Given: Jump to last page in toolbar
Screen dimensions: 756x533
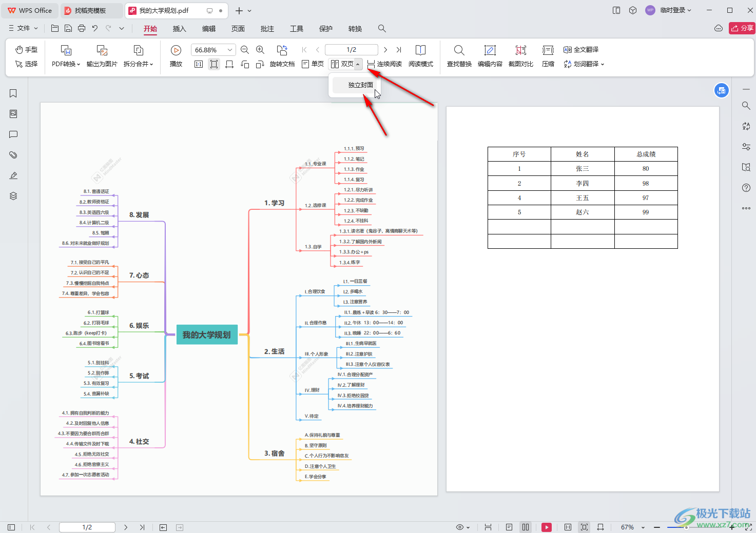Looking at the screenshot, I should [399, 50].
